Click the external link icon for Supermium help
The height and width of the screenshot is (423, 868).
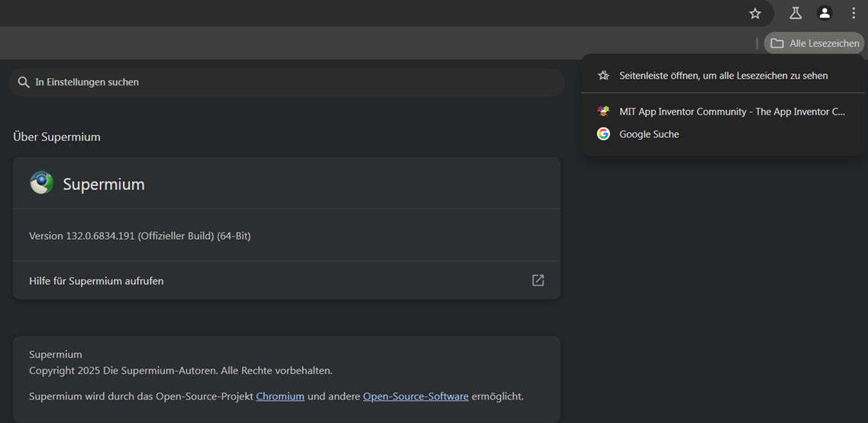tap(538, 280)
